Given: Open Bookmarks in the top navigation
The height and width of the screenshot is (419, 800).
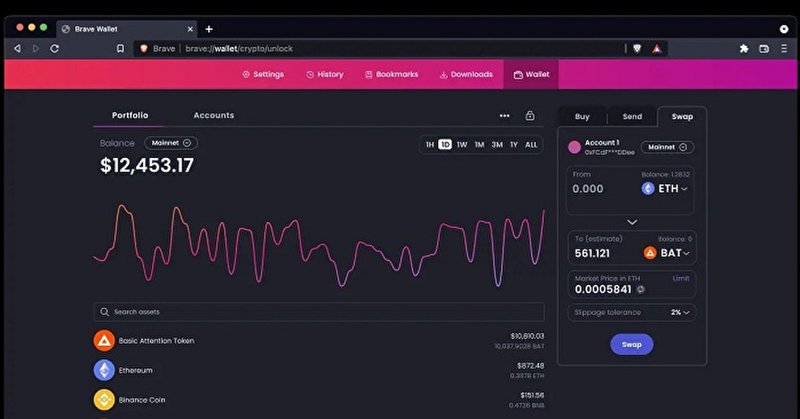Looking at the screenshot, I should click(391, 75).
